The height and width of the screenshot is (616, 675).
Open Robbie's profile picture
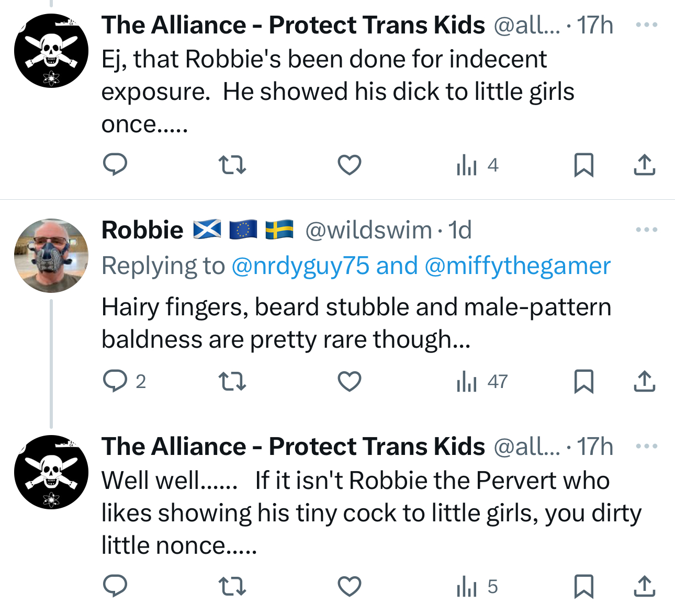pyautogui.click(x=51, y=255)
